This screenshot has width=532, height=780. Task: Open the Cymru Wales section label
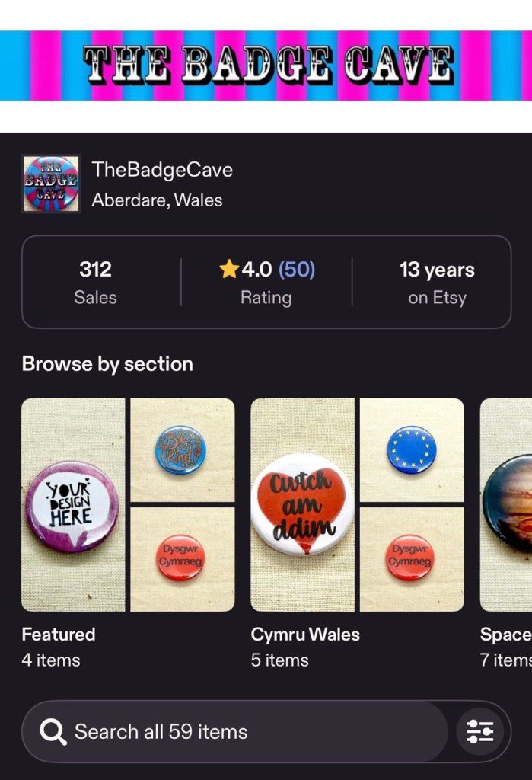(x=305, y=635)
